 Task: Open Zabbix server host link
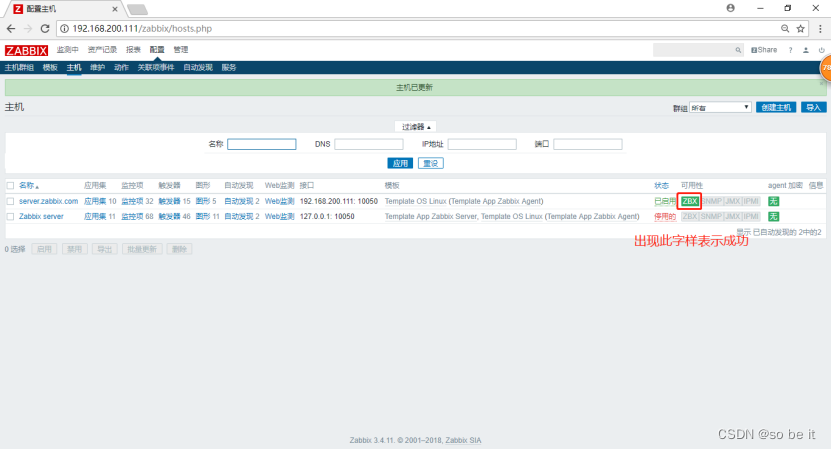click(x=41, y=216)
